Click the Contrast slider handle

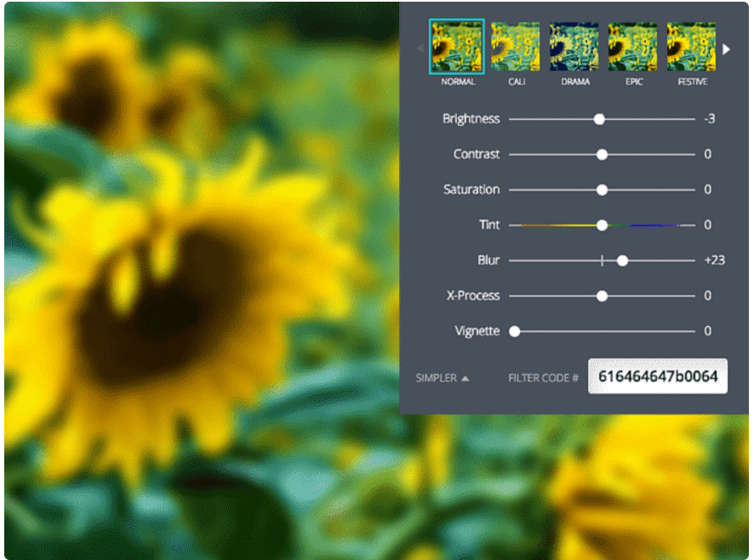click(602, 154)
